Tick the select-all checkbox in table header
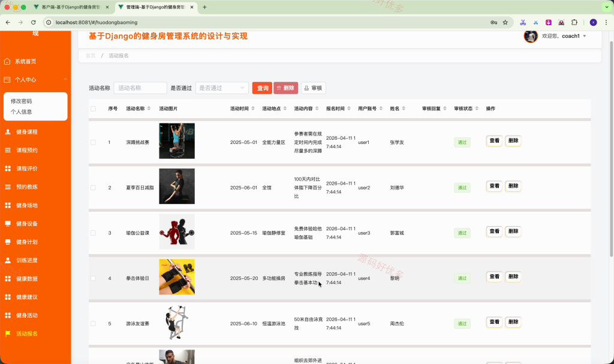Image resolution: width=614 pixels, height=364 pixels. [93, 109]
